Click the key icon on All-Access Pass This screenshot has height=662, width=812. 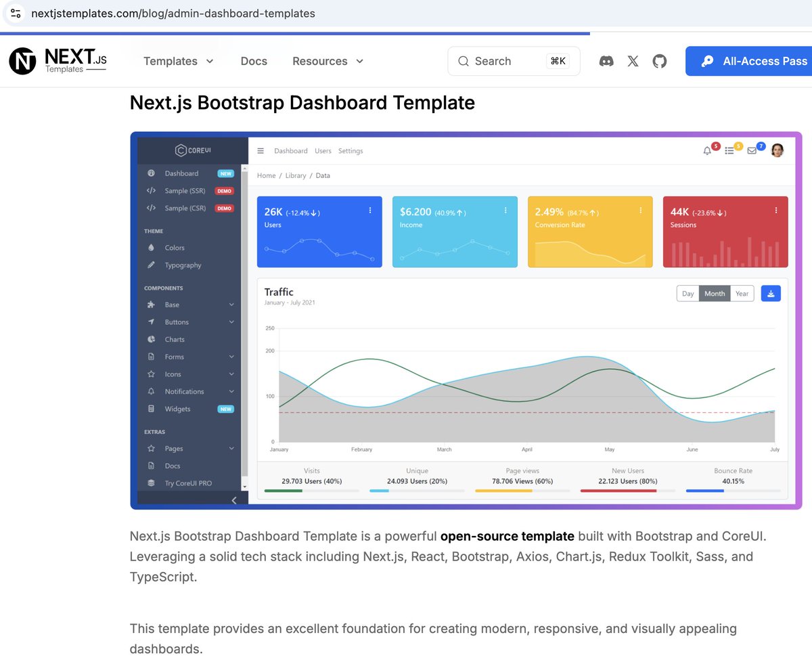[x=707, y=61]
